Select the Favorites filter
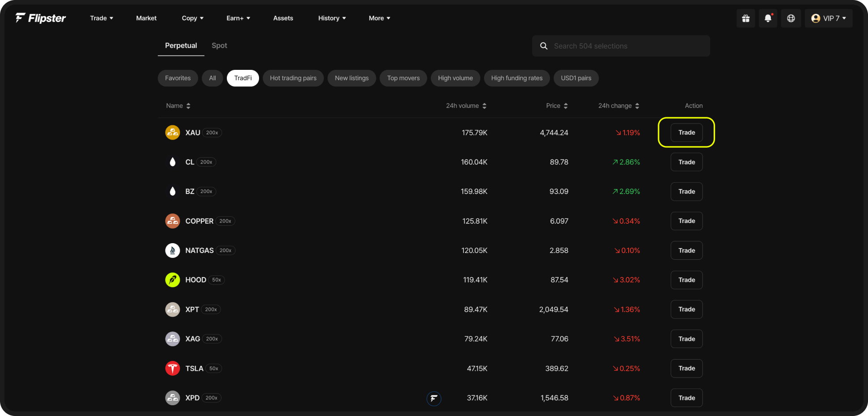The height and width of the screenshot is (416, 868). (x=178, y=78)
